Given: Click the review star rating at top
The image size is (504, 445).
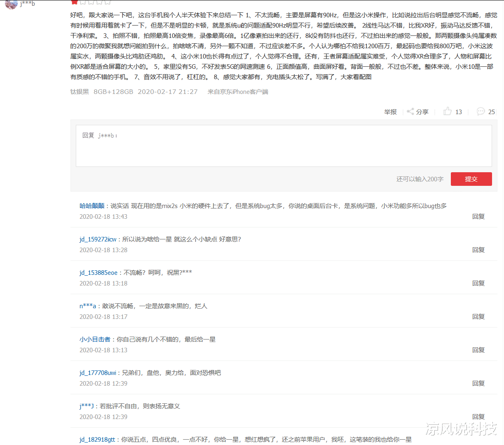Looking at the screenshot, I should click(91, 2).
